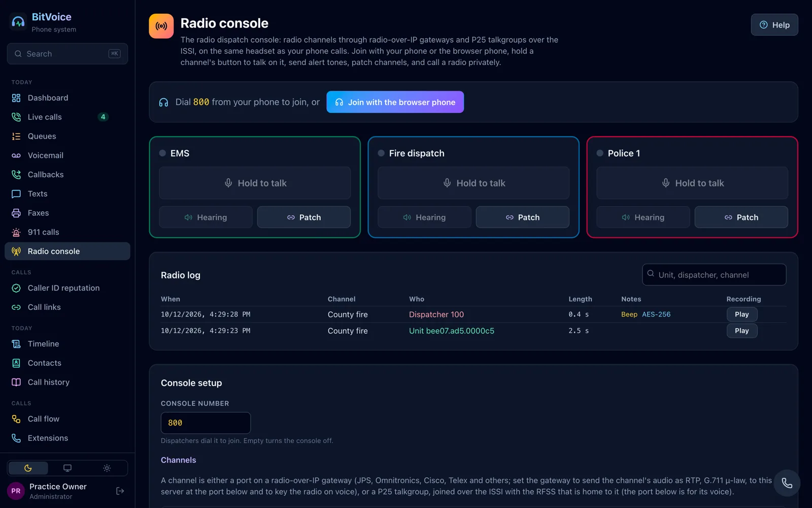
Task: Click the Console number input field
Action: pos(206,423)
